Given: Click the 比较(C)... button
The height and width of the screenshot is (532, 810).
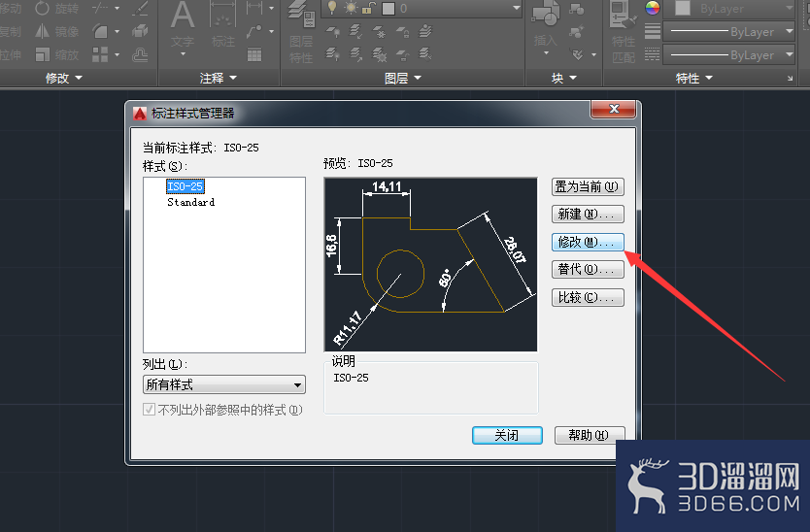Looking at the screenshot, I should pos(588,297).
